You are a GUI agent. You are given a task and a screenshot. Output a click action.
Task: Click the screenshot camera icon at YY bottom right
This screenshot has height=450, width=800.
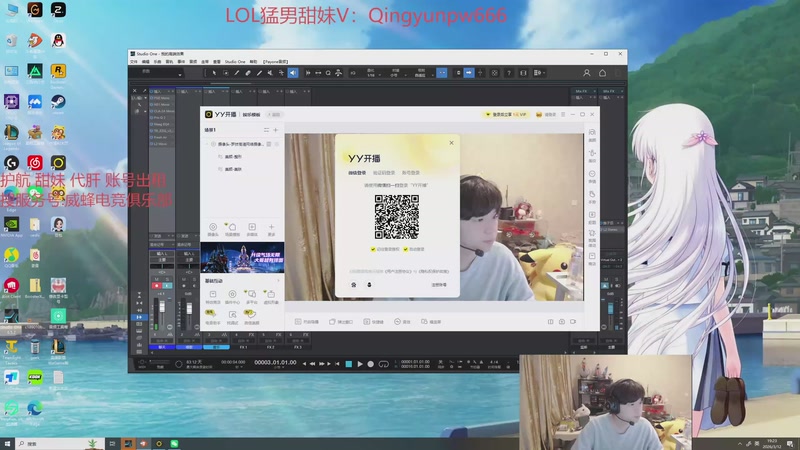[x=562, y=322]
